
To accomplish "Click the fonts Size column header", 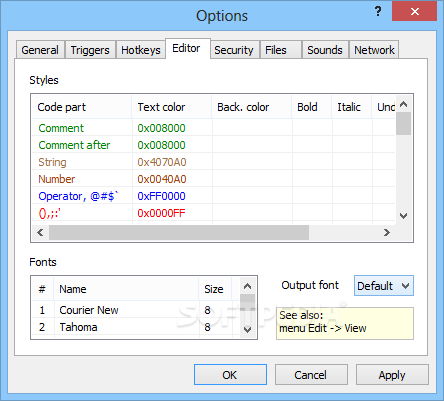I will pos(215,289).
